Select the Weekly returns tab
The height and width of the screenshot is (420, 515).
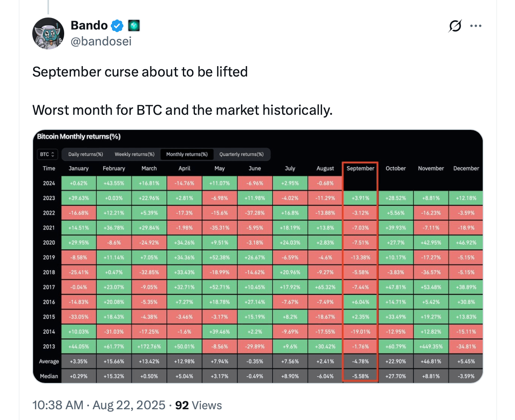pos(134,154)
